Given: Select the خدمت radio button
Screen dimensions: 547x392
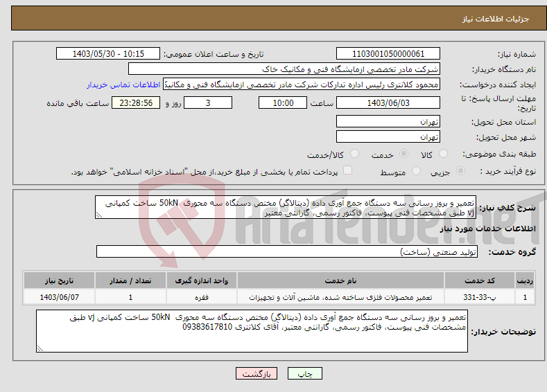Looking at the screenshot, I should pos(403,154).
